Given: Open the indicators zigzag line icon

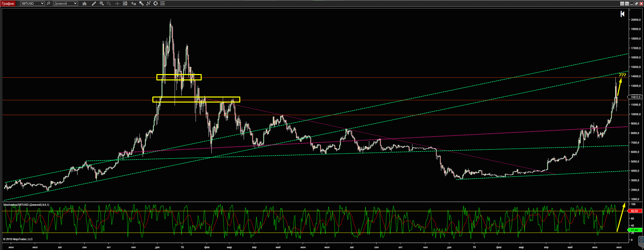Looking at the screenshot, I should [x=148, y=3].
